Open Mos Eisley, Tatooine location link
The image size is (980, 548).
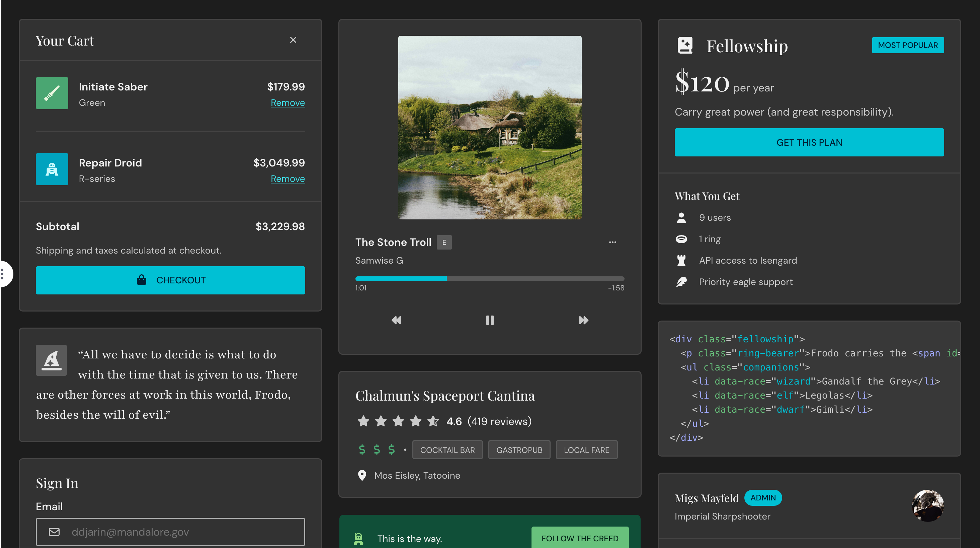pyautogui.click(x=417, y=476)
